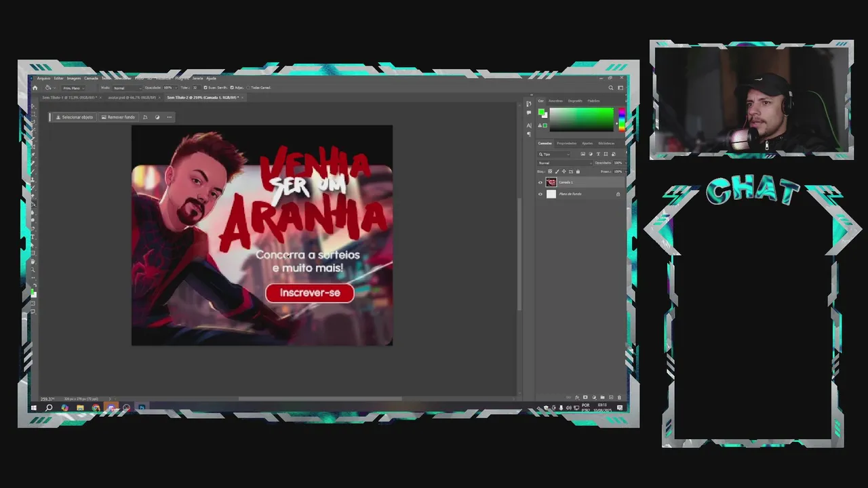Click the shape layer filter icon
Screen dimensions: 868x488
[606, 154]
